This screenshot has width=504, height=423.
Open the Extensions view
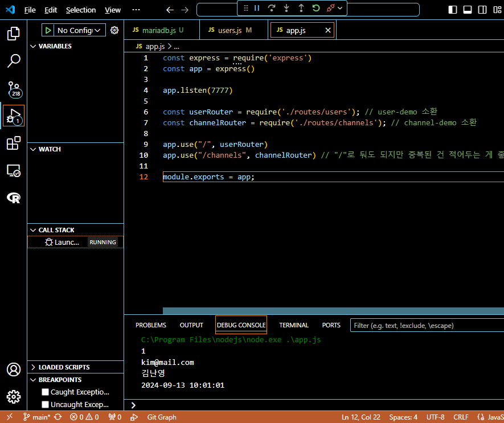tap(14, 143)
